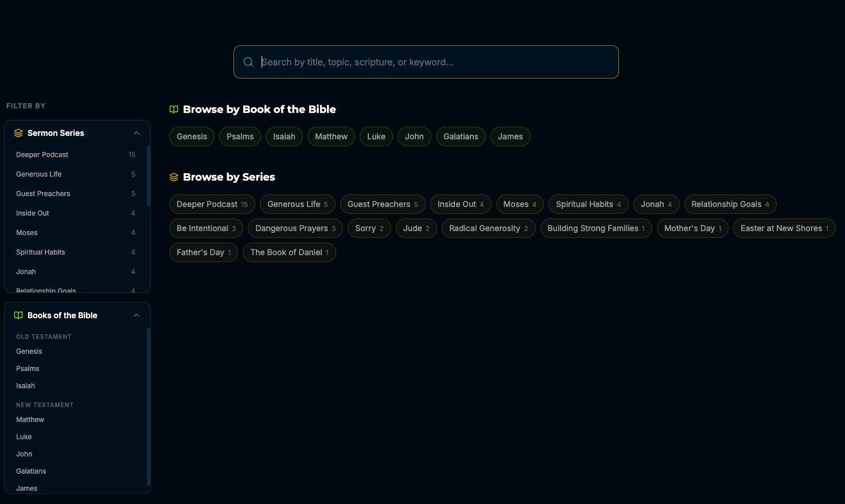Pick the Galatians book chip
Viewport: 845px width, 504px height.
click(x=461, y=136)
